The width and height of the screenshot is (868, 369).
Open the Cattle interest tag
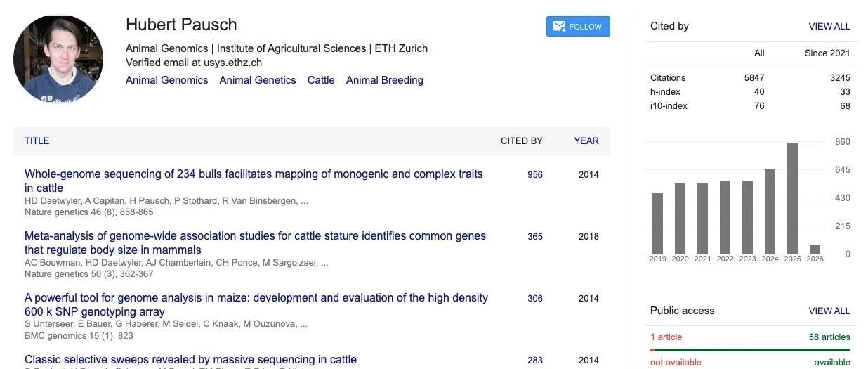[321, 80]
